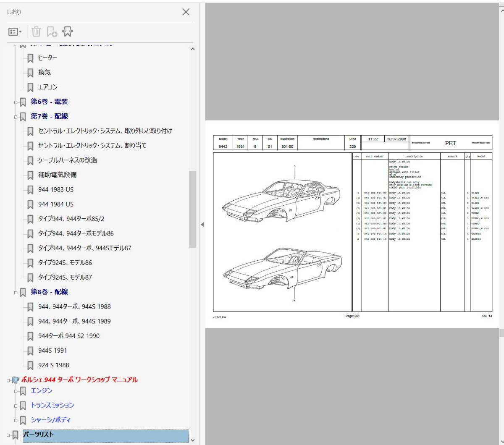This screenshot has width=504, height=445.
Task: Expand the エンジン node
Action: pyautogui.click(x=16, y=391)
